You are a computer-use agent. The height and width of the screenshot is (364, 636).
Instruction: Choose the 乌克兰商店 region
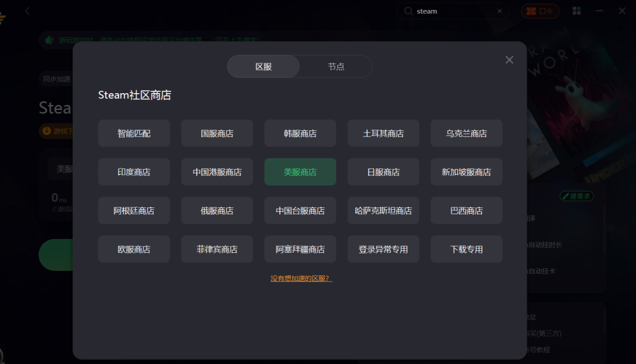(x=466, y=133)
